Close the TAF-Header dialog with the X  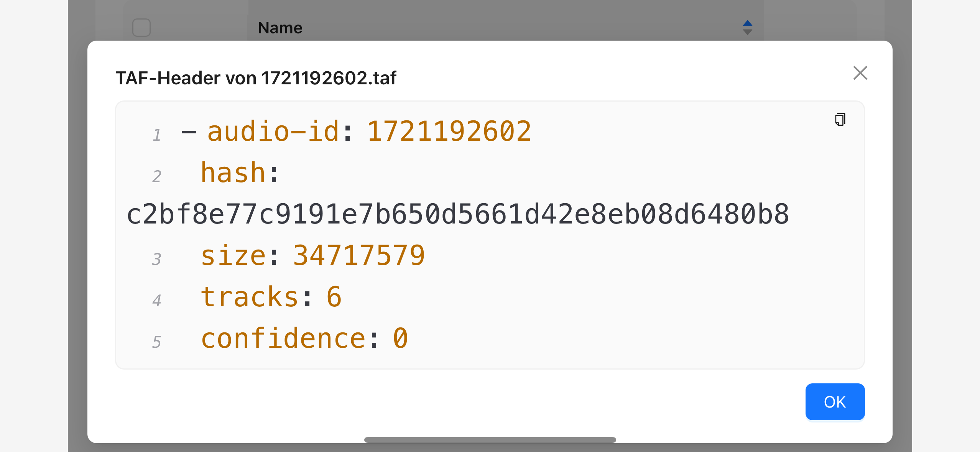(860, 73)
